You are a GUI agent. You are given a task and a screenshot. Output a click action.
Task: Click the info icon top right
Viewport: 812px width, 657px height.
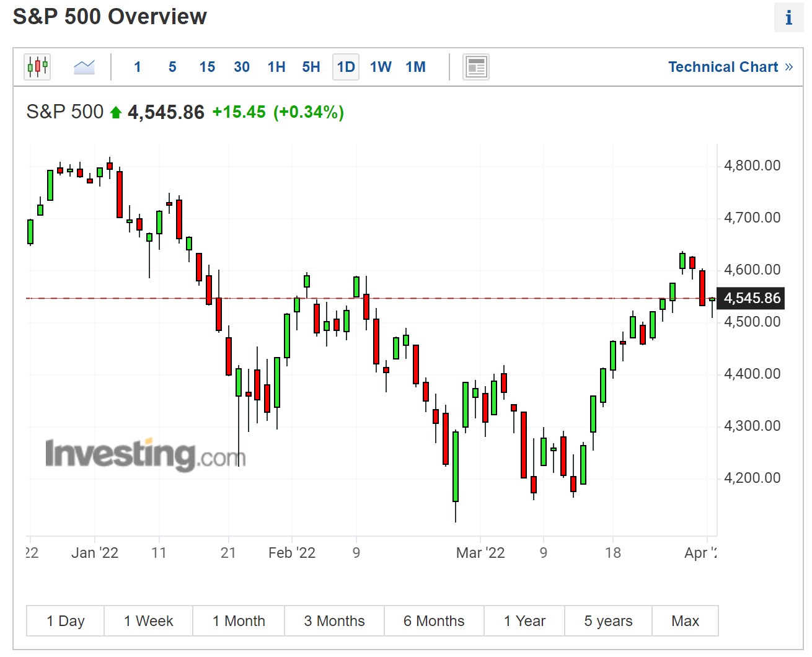788,18
